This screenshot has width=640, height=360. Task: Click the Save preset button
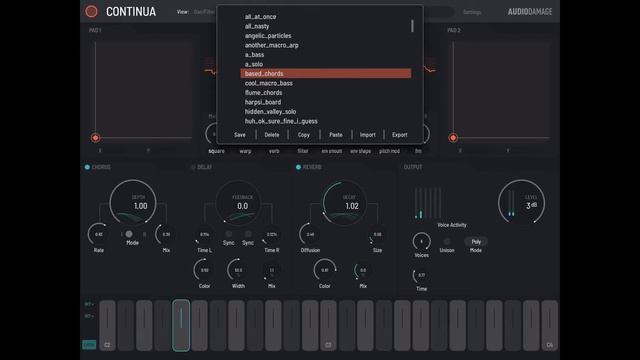coord(240,135)
